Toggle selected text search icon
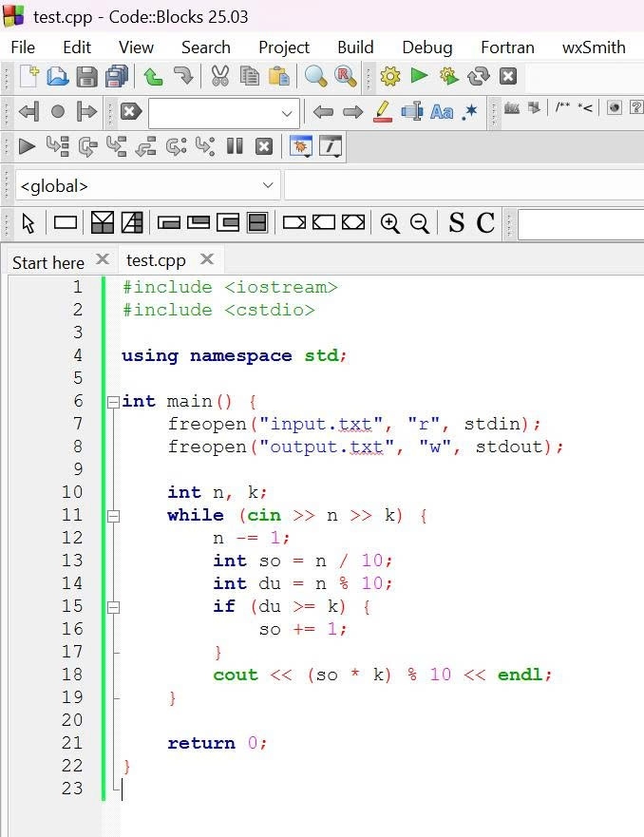 pyautogui.click(x=412, y=111)
